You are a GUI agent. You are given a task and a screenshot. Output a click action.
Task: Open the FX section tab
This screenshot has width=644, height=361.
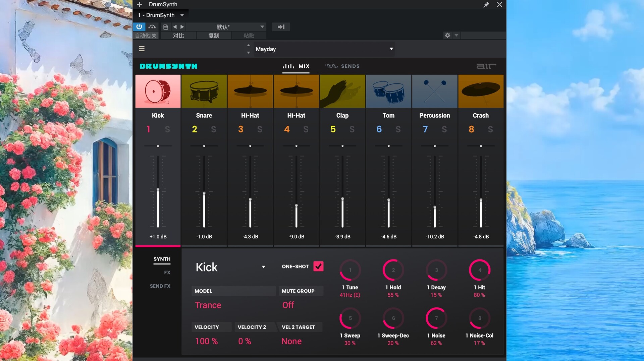click(167, 273)
